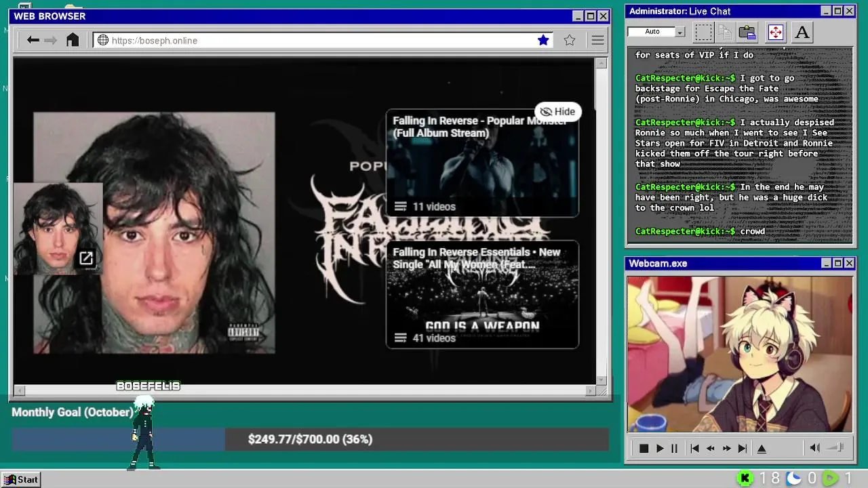
Task: Mute the Webcam.exe speaker icon
Action: tap(815, 447)
